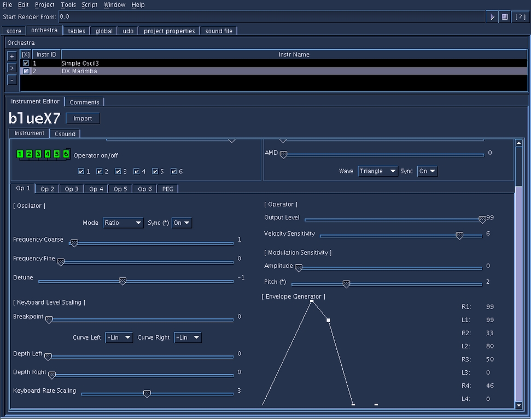
Task: Toggle operator 5 on/off checkbox
Action: (x=155, y=172)
